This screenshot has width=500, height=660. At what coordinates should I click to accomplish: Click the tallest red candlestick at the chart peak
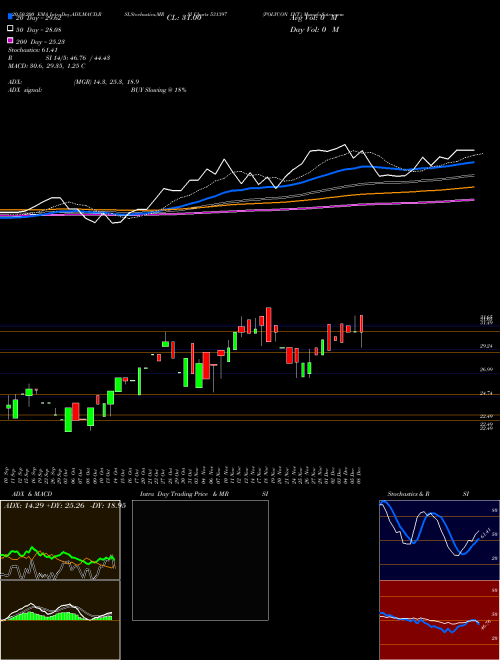269,325
